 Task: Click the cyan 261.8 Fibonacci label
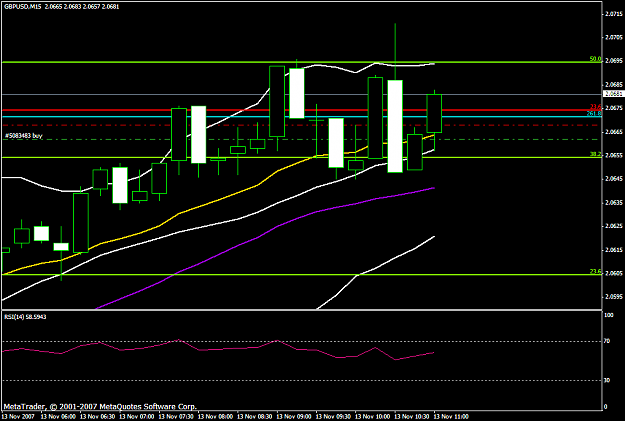click(594, 113)
